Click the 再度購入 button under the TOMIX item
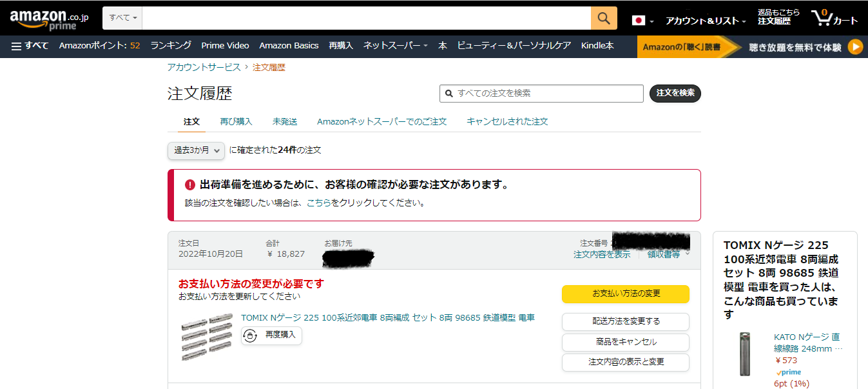Image resolution: width=868 pixels, height=389 pixels. tap(272, 335)
